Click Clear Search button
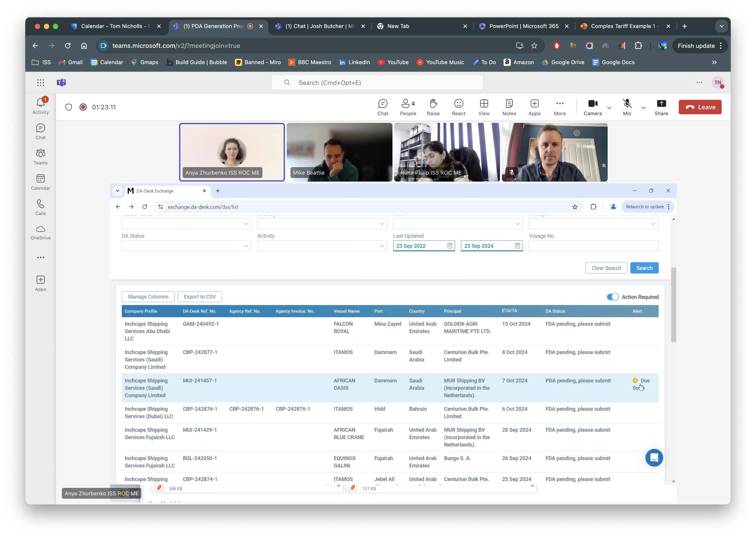756x538 pixels. click(606, 268)
